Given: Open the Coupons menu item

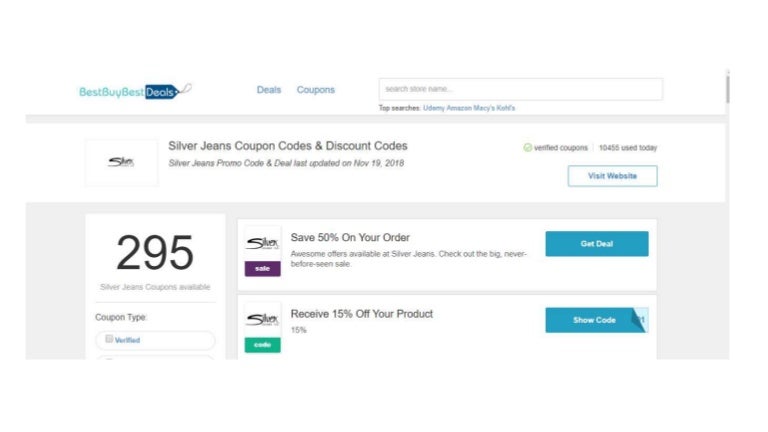Looking at the screenshot, I should (x=316, y=90).
